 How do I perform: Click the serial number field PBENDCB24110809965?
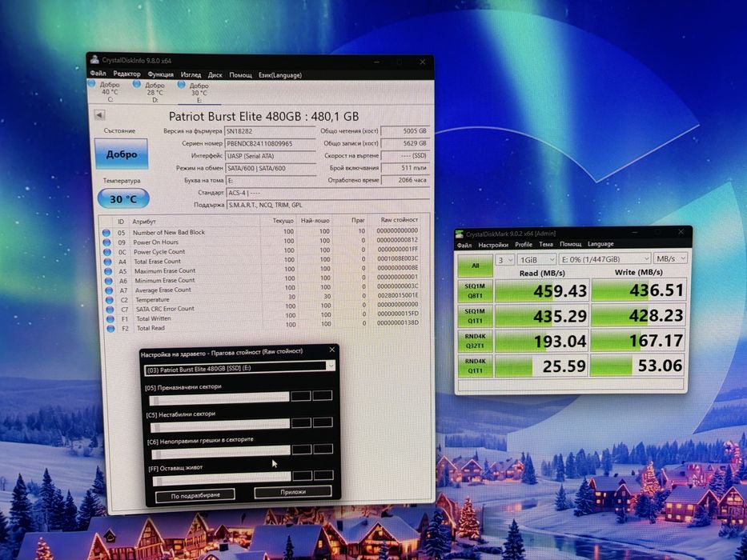point(270,143)
